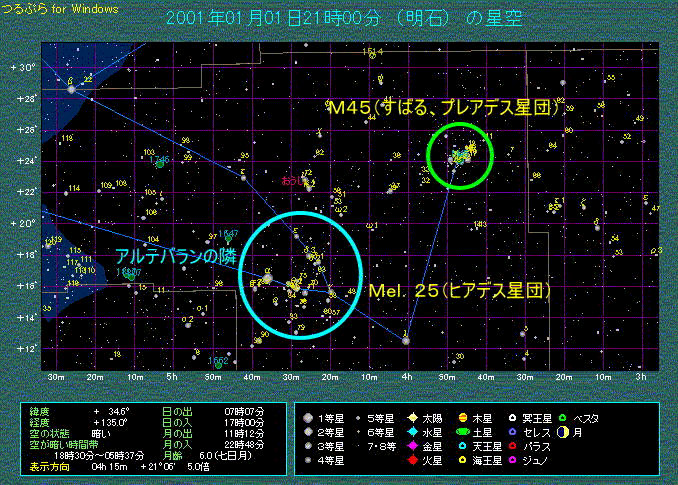Click the M45 (すばる) cluster label
Viewport: 678px width, 485px height.
tap(442, 107)
